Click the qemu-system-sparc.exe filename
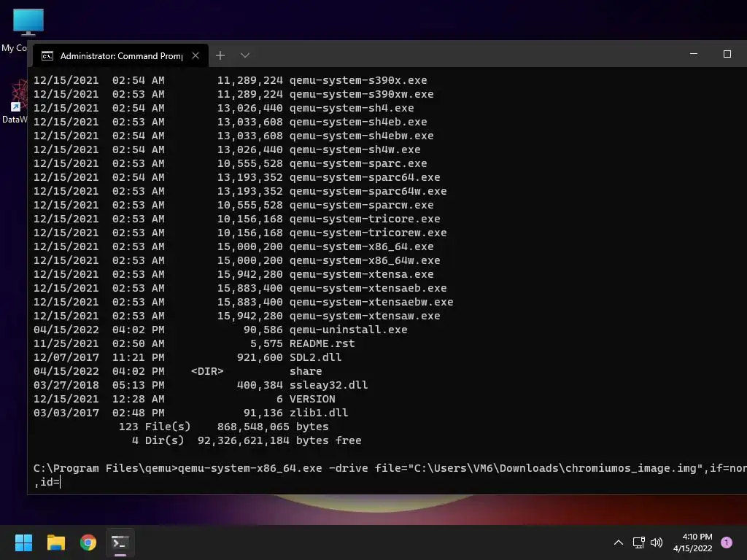 357,163
